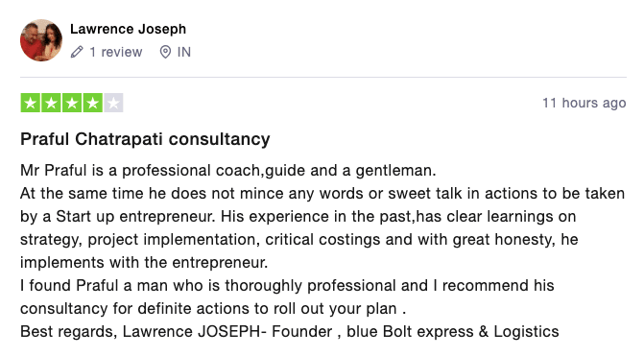Image resolution: width=644 pixels, height=356 pixels.
Task: Click the IN country label
Action: click(x=184, y=52)
